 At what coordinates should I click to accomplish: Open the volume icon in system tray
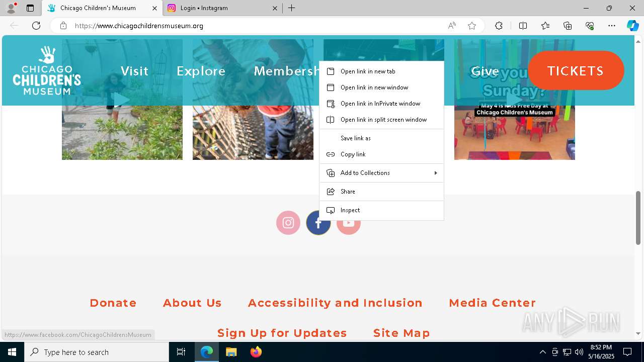(579, 352)
